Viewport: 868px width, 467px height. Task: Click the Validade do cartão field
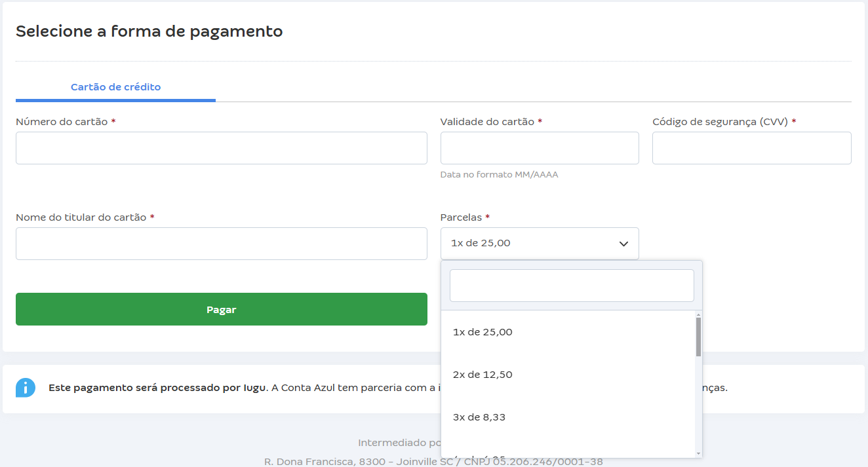pos(539,147)
